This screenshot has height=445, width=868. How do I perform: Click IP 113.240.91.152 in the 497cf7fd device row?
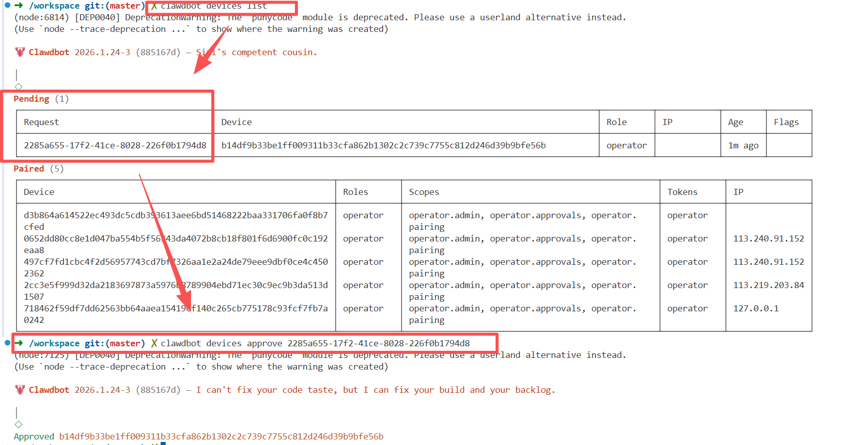[769, 262]
